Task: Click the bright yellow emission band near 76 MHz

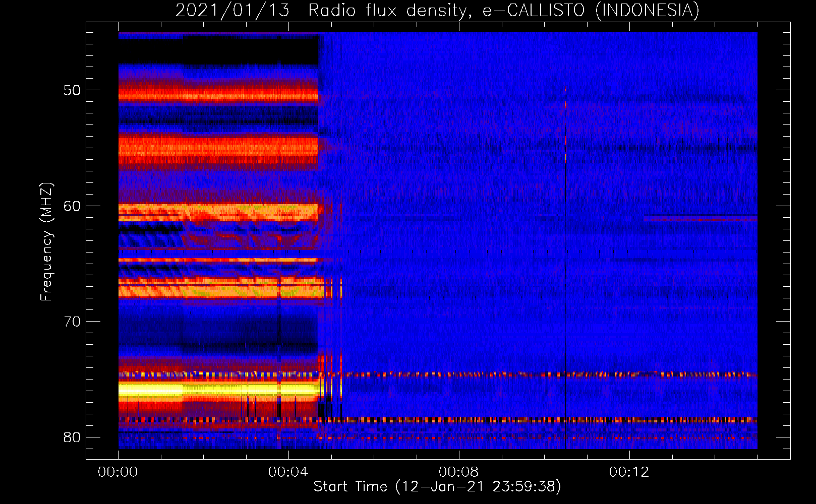Action: tap(218, 390)
